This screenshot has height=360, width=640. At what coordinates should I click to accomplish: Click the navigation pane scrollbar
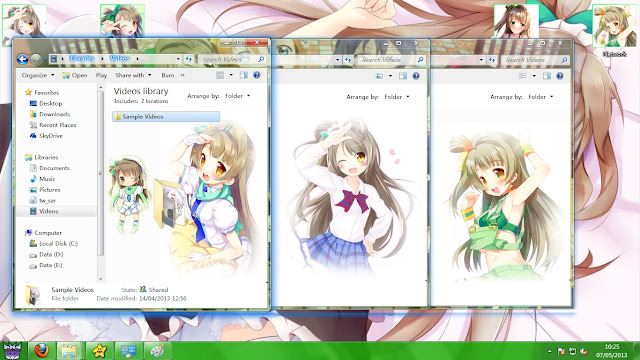point(101,173)
